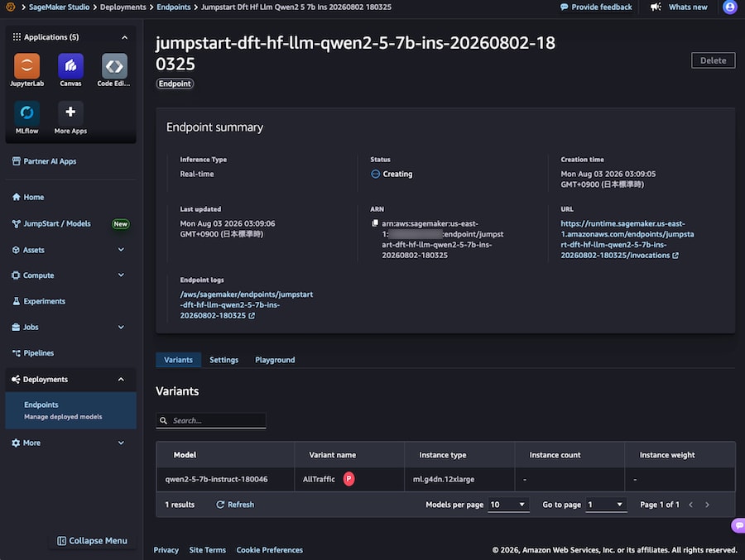Click Provide feedback link
The image size is (745, 560).
[x=596, y=7]
